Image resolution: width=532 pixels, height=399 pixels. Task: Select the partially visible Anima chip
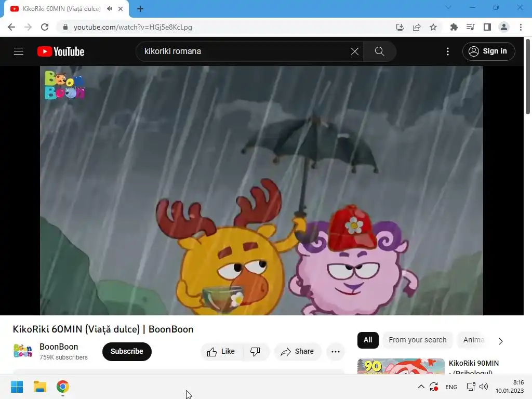pyautogui.click(x=474, y=340)
